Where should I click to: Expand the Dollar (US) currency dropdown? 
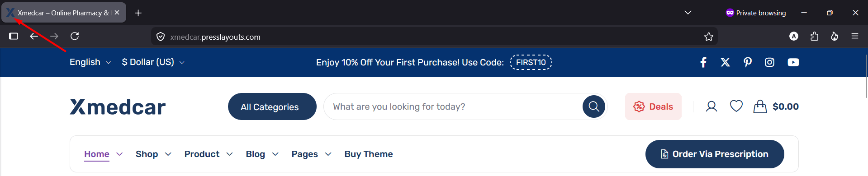point(153,62)
